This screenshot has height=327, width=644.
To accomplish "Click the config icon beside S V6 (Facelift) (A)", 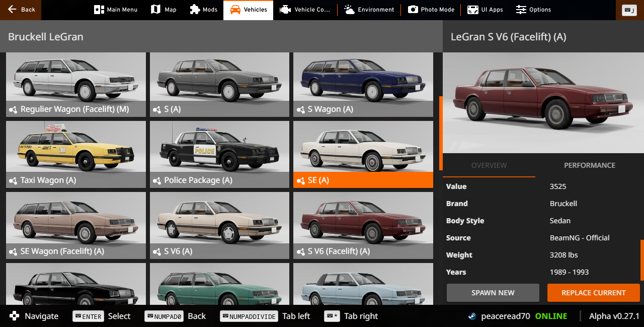I will [300, 251].
